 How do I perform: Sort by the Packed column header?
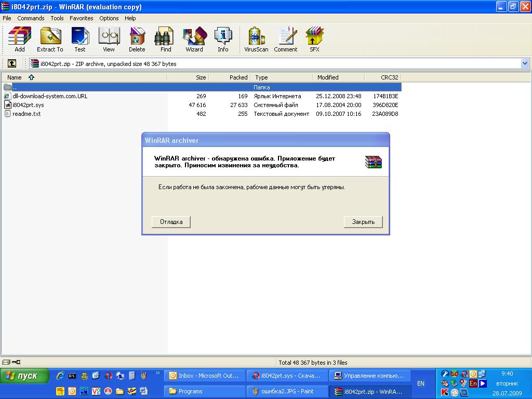point(230,77)
